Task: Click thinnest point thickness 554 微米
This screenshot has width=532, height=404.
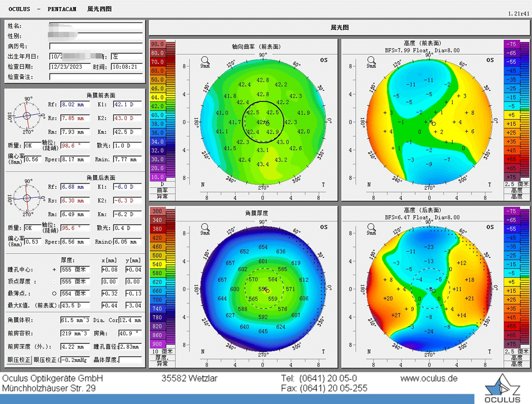Action: click(75, 294)
